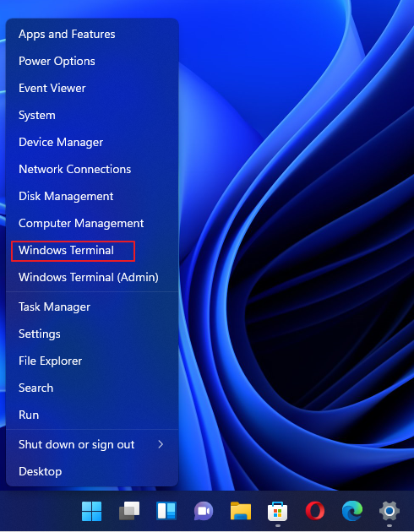This screenshot has height=532, width=414.
Task: Open Task View on the taskbar
Action: pyautogui.click(x=129, y=511)
